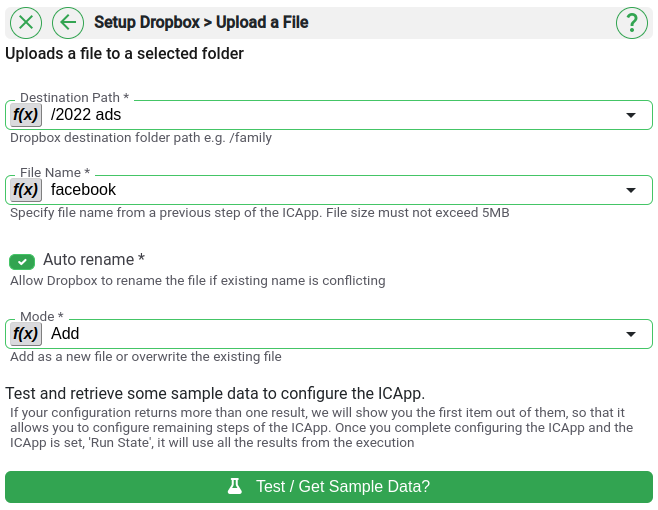The height and width of the screenshot is (510, 658).
Task: Click the close X icon in header
Action: click(26, 22)
